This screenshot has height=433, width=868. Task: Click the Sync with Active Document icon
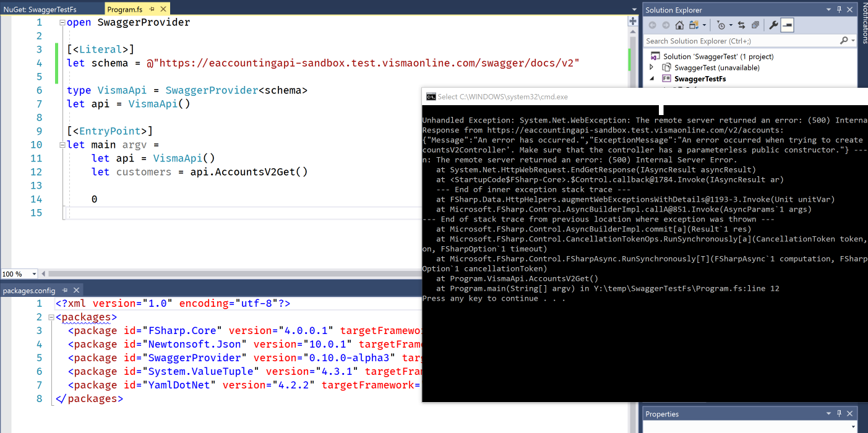pyautogui.click(x=741, y=25)
